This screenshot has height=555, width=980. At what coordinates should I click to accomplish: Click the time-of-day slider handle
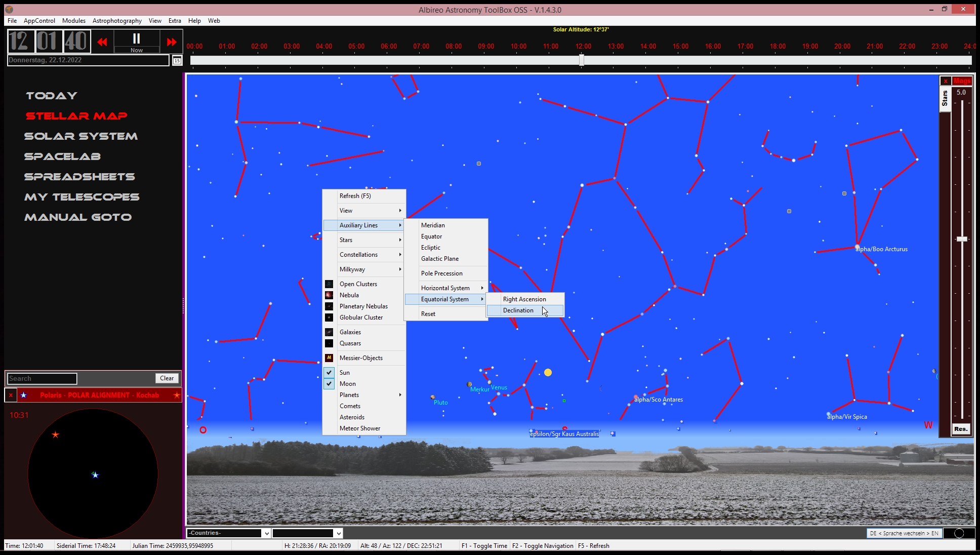click(582, 60)
